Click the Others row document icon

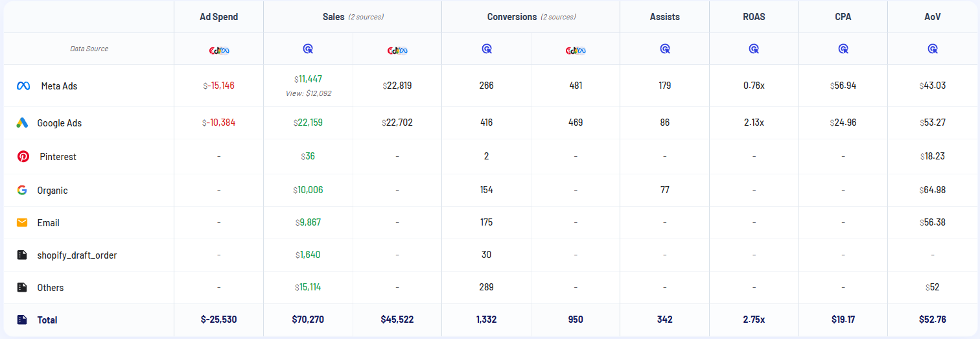(22, 287)
